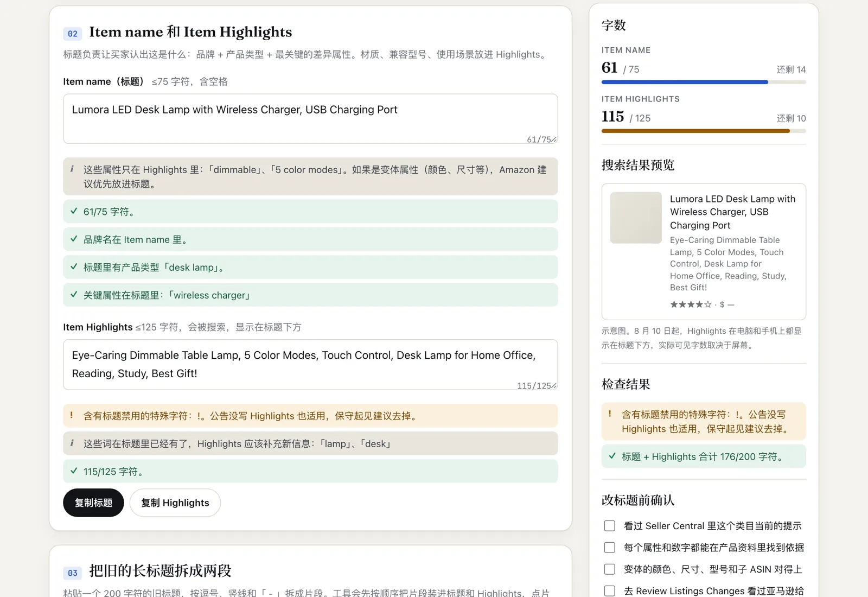Click checkmark icon beside 标题 + Highlights 合计 176/200
The image size is (868, 597).
pyautogui.click(x=612, y=456)
